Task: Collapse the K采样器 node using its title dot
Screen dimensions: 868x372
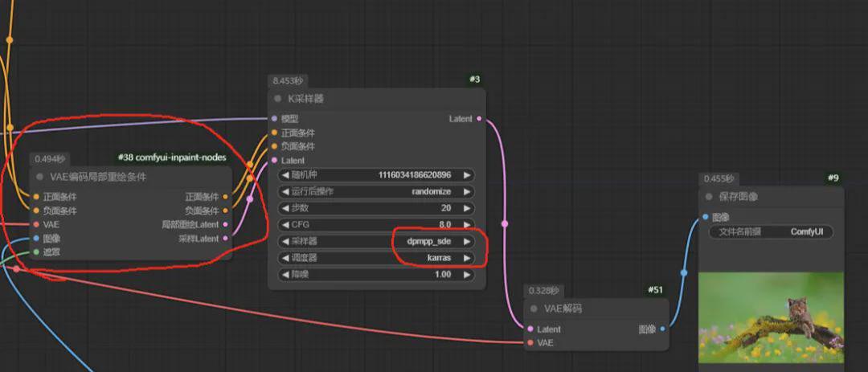Action: click(279, 99)
